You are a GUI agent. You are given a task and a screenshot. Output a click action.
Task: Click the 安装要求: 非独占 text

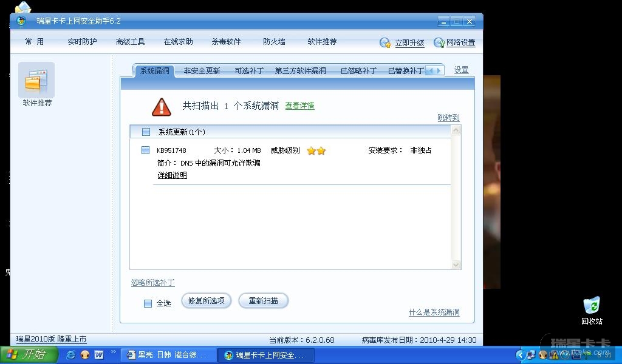[400, 150]
